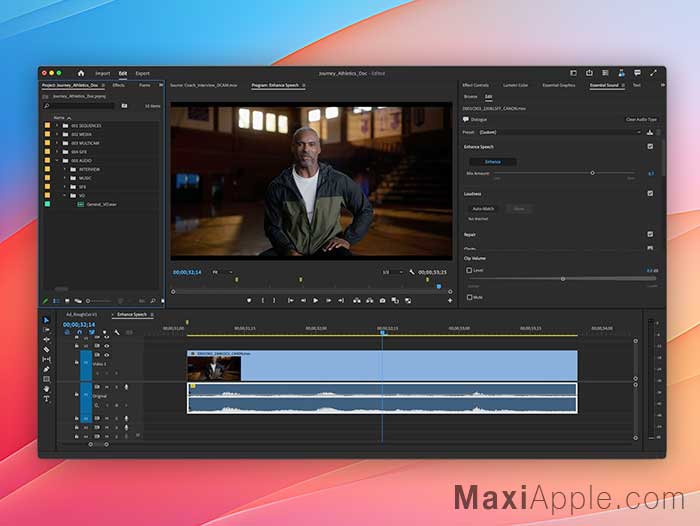
Task: Click the Play button in Program monitor
Action: point(316,301)
